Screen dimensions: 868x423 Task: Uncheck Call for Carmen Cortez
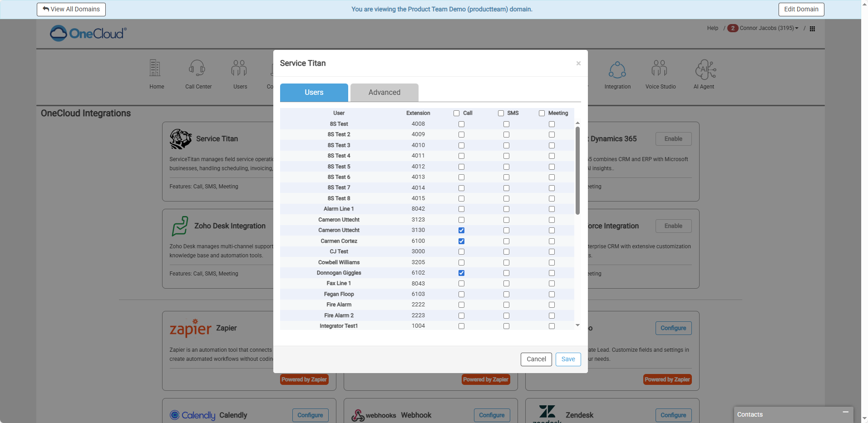click(461, 241)
